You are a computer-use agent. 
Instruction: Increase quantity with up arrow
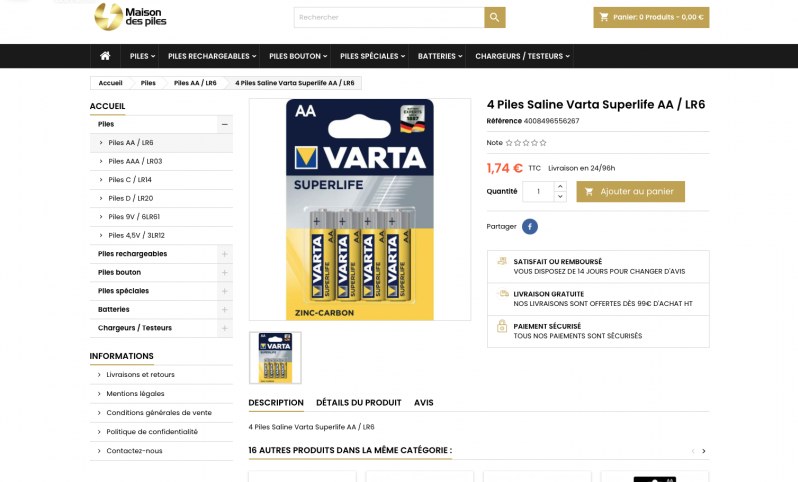[560, 186]
